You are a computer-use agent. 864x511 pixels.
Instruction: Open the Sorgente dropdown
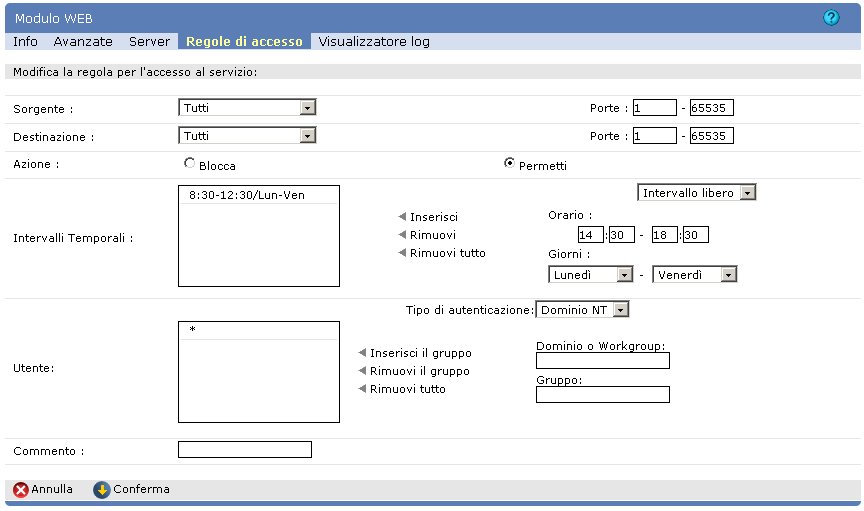pos(247,107)
